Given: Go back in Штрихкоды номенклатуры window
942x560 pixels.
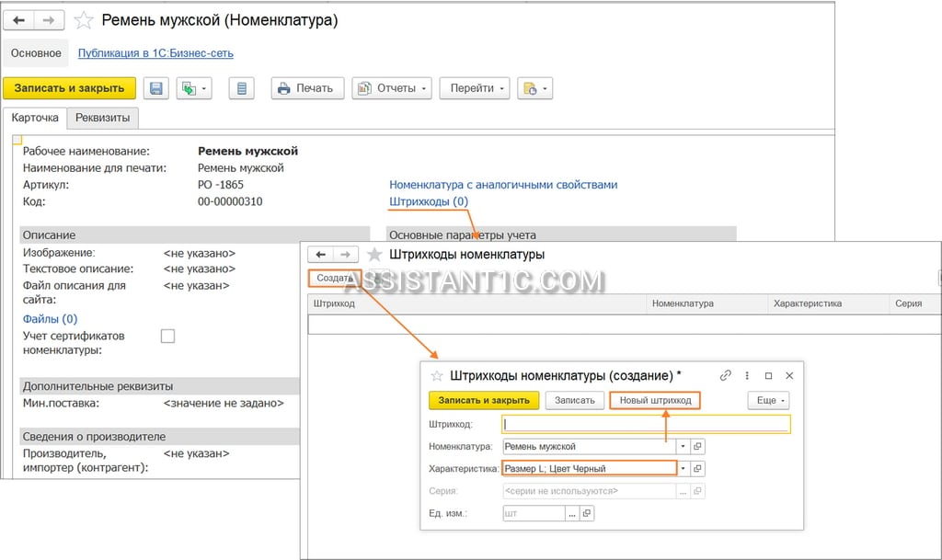Looking at the screenshot, I should [x=321, y=255].
